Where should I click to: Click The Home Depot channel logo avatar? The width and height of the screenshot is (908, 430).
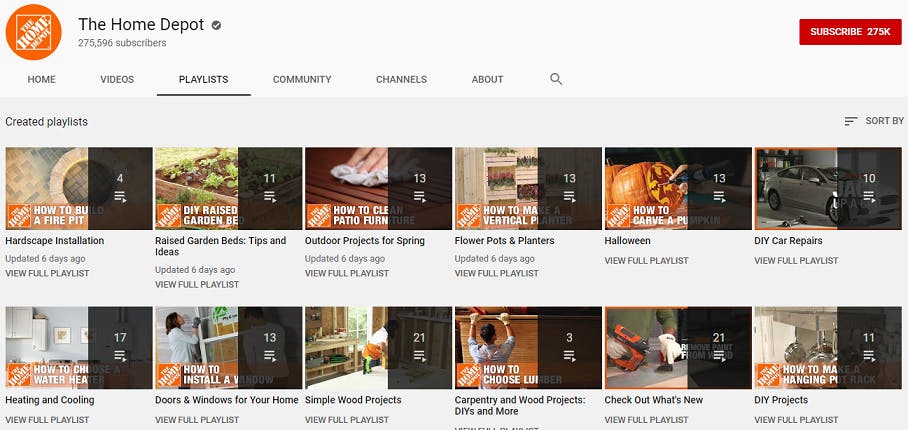pyautogui.click(x=34, y=32)
